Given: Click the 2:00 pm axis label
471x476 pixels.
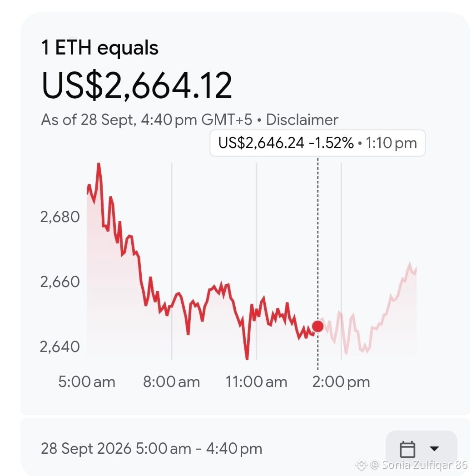Looking at the screenshot, I should [341, 382].
